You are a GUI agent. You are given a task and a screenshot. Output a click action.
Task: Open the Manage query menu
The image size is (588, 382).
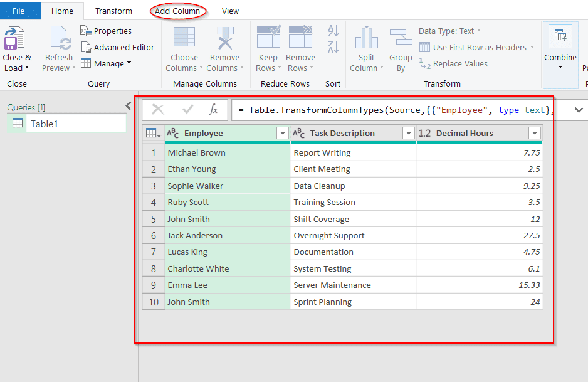[x=106, y=63]
